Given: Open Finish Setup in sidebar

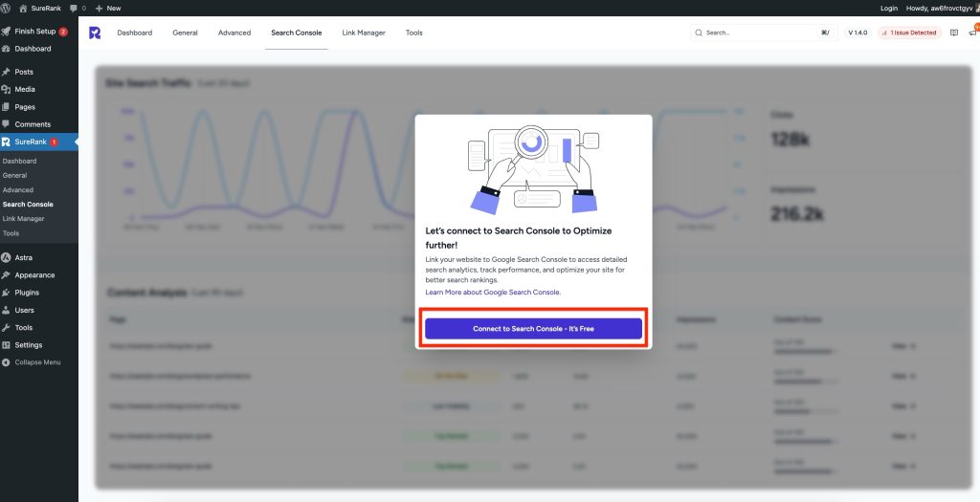Looking at the screenshot, I should point(35,32).
